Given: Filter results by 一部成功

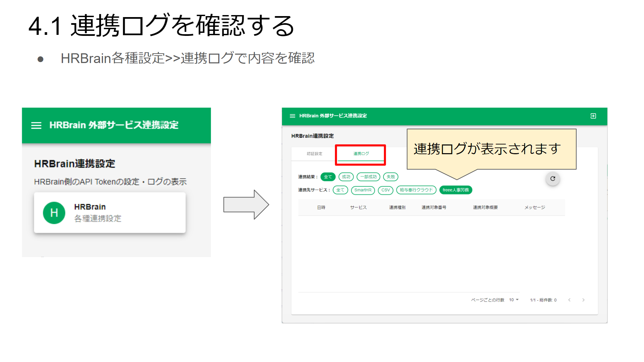Looking at the screenshot, I should (368, 177).
